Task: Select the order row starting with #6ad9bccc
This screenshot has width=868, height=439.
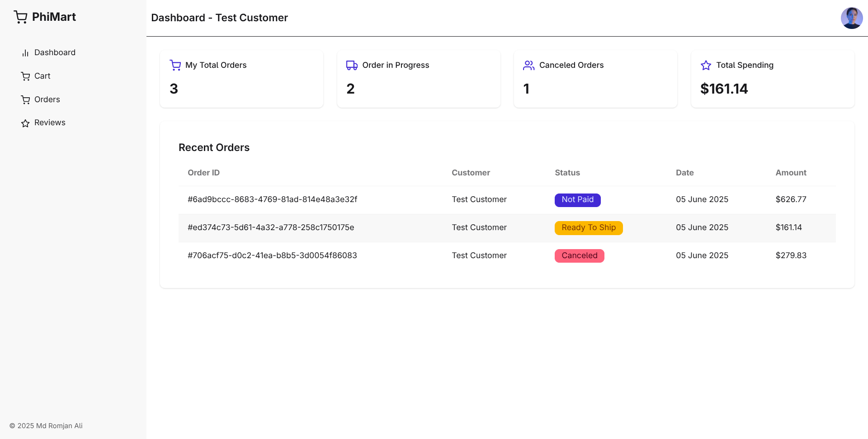Action: pos(272,199)
